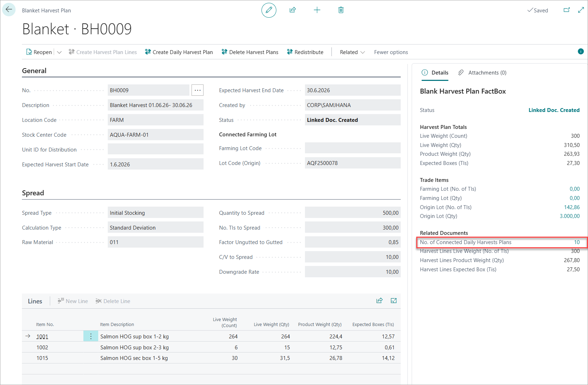Open the Related dropdown menu
This screenshot has height=385, width=588.
[352, 52]
